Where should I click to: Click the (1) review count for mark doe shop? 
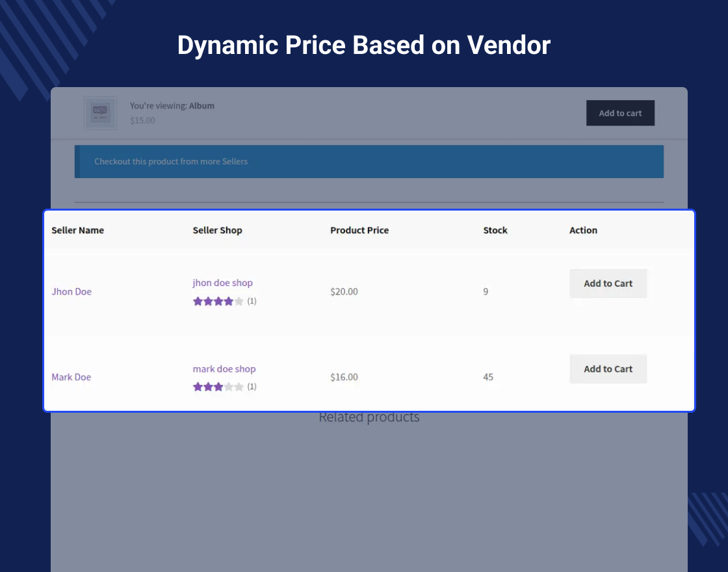(x=252, y=387)
